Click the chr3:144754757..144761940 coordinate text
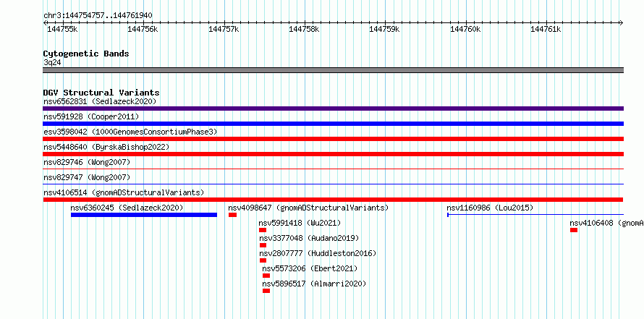The image size is (644, 319). pyautogui.click(x=98, y=16)
